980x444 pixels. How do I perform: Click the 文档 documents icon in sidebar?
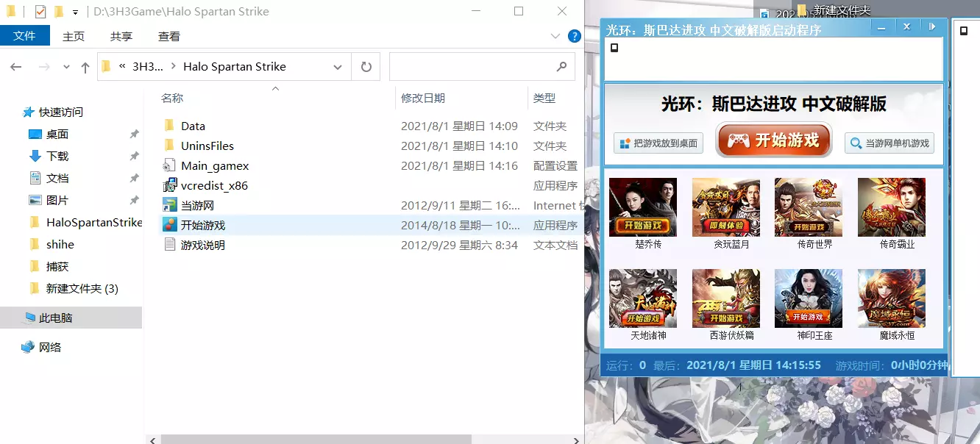pos(35,178)
